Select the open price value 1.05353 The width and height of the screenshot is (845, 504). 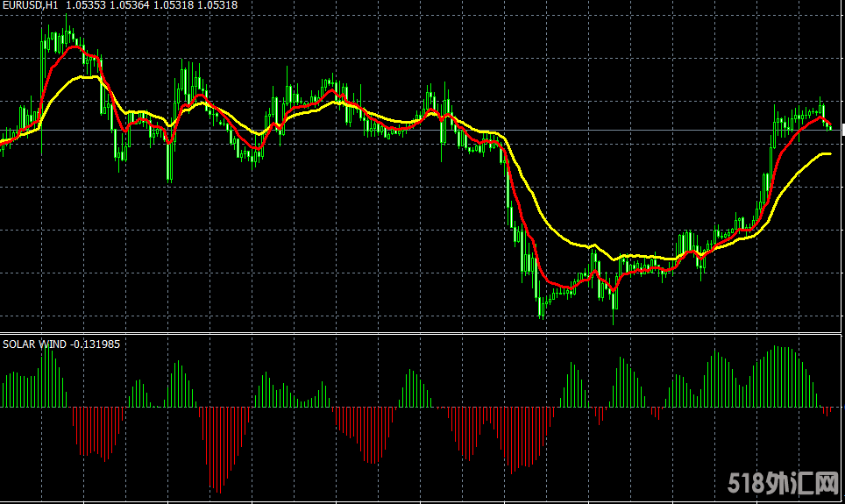tap(85, 5)
